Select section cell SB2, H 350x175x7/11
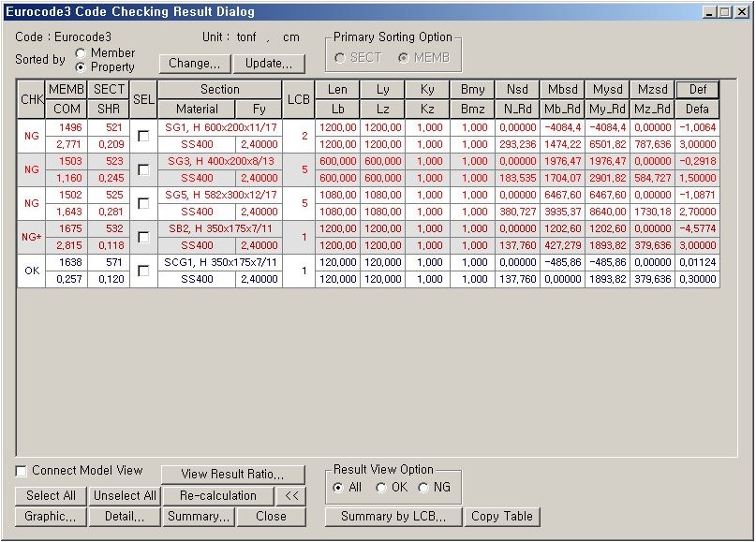 click(220, 228)
